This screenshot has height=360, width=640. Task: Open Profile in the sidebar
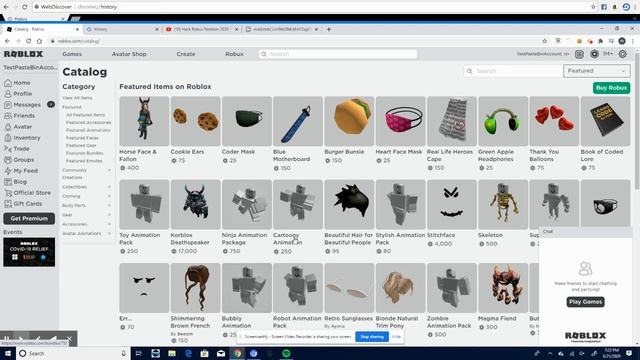(x=18, y=94)
